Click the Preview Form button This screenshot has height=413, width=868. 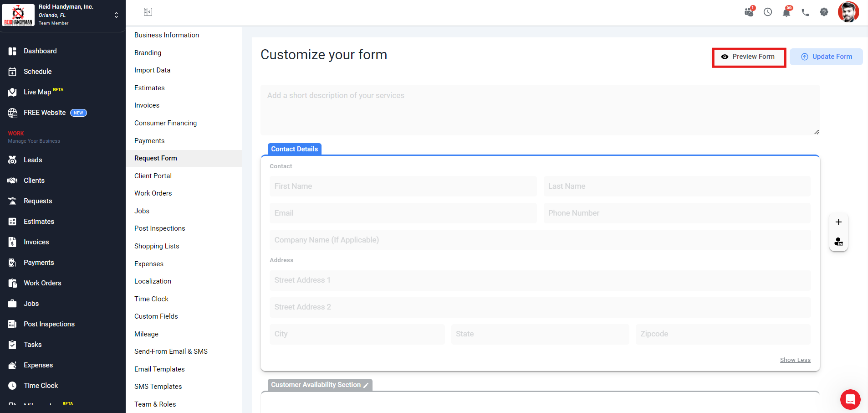pos(749,57)
